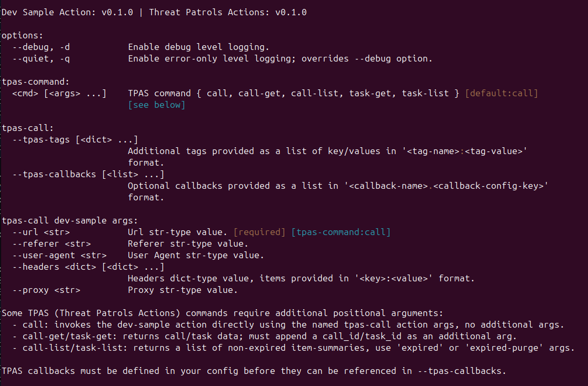The height and width of the screenshot is (386, 588).
Task: Click the call-list/task-list description line
Action: pyautogui.click(x=293, y=348)
